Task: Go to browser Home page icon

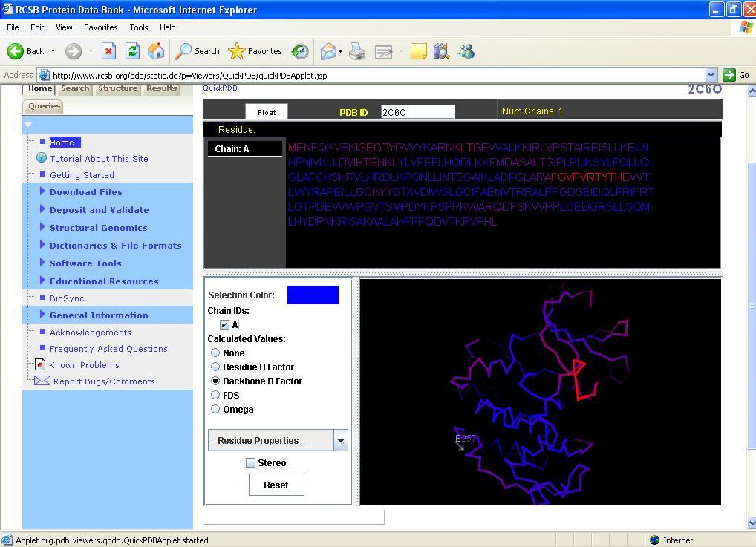Action: pos(156,51)
